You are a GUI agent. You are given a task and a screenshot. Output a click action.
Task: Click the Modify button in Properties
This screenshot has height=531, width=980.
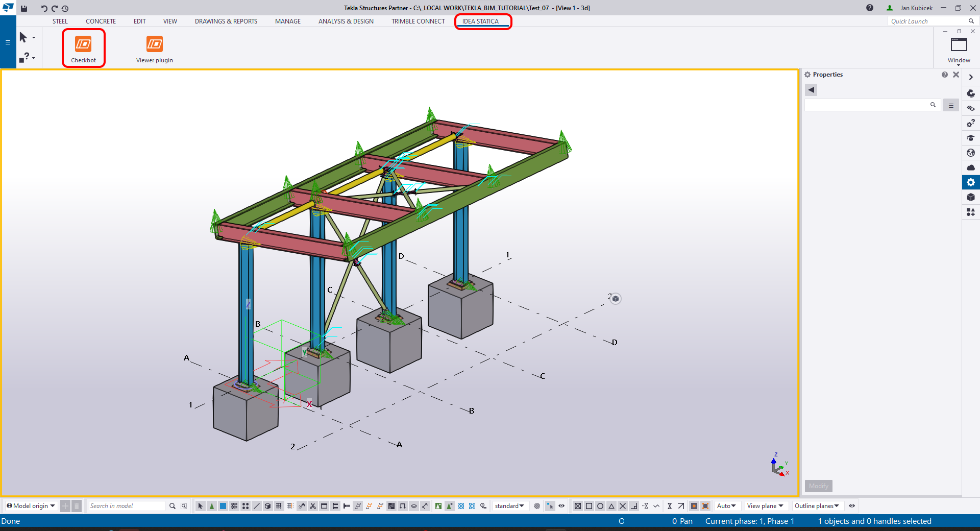[x=818, y=486]
